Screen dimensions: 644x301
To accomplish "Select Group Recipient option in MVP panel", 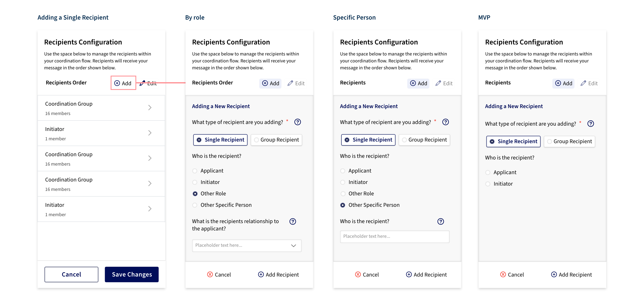I will pyautogui.click(x=569, y=141).
